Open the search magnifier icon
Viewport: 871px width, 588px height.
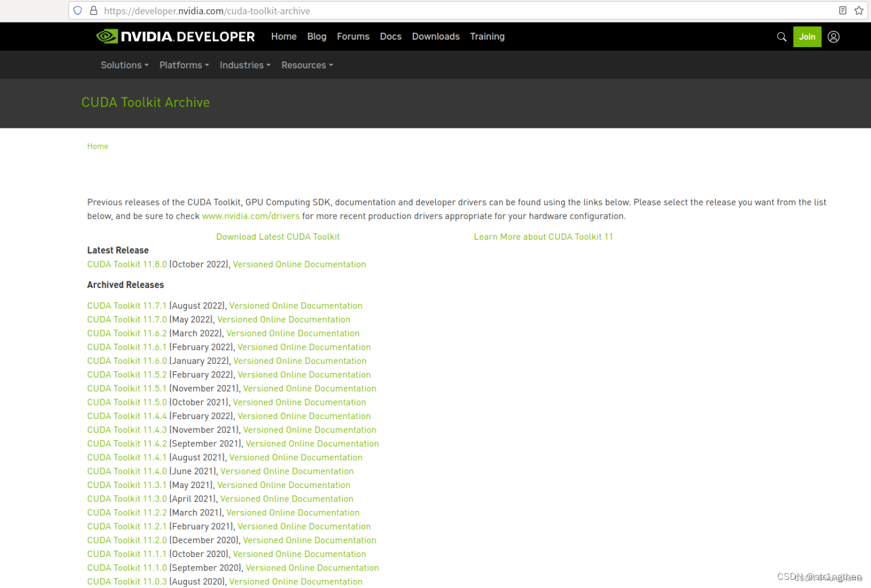click(x=782, y=37)
